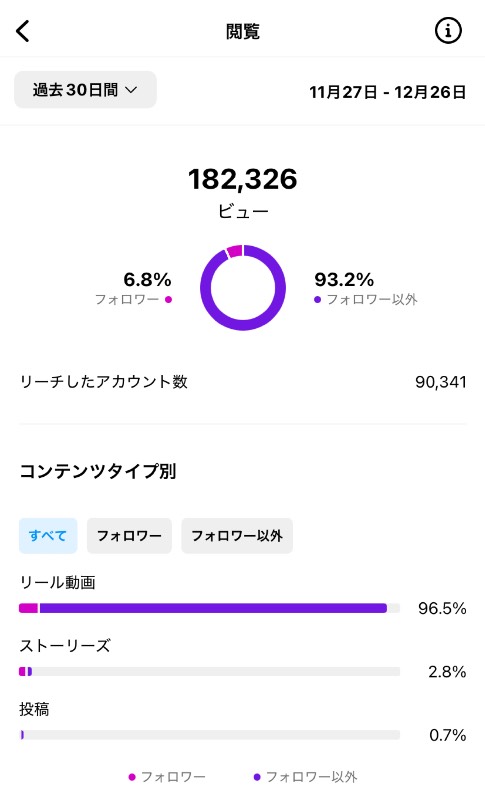The image size is (485, 800).
Task: Click the pink follower donut segment
Action: 234,251
